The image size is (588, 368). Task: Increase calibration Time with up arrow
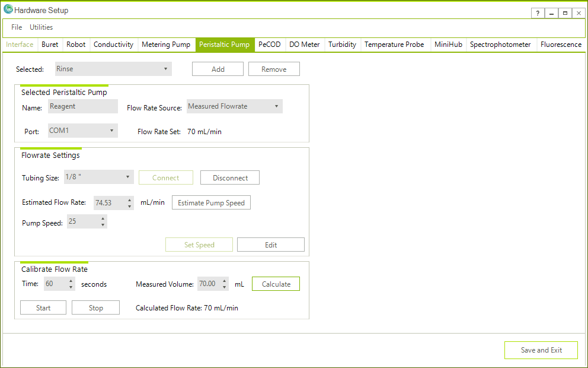click(x=71, y=281)
